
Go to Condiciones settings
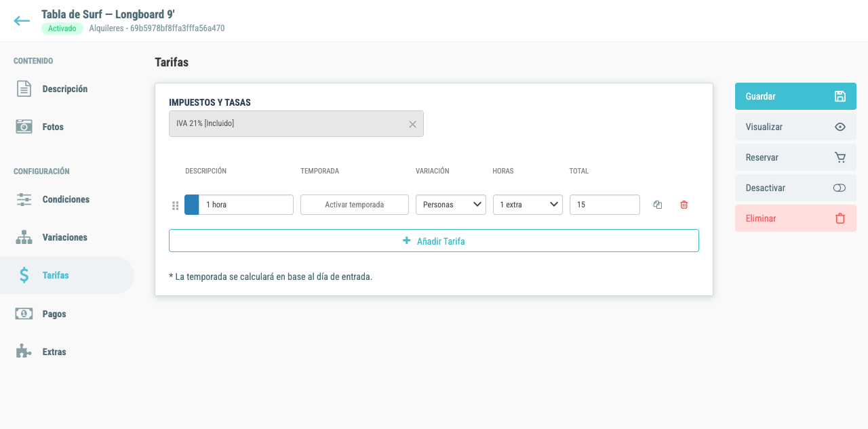point(67,199)
